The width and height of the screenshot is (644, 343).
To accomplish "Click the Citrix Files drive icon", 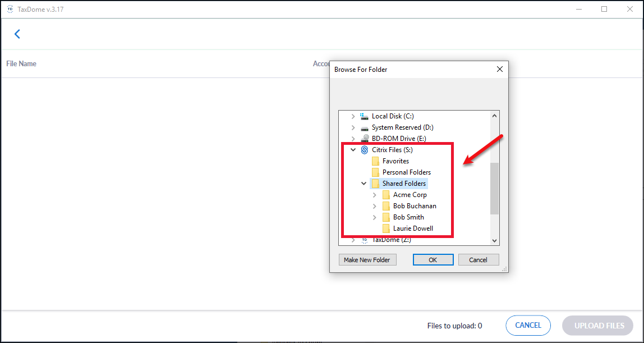I will pos(365,150).
